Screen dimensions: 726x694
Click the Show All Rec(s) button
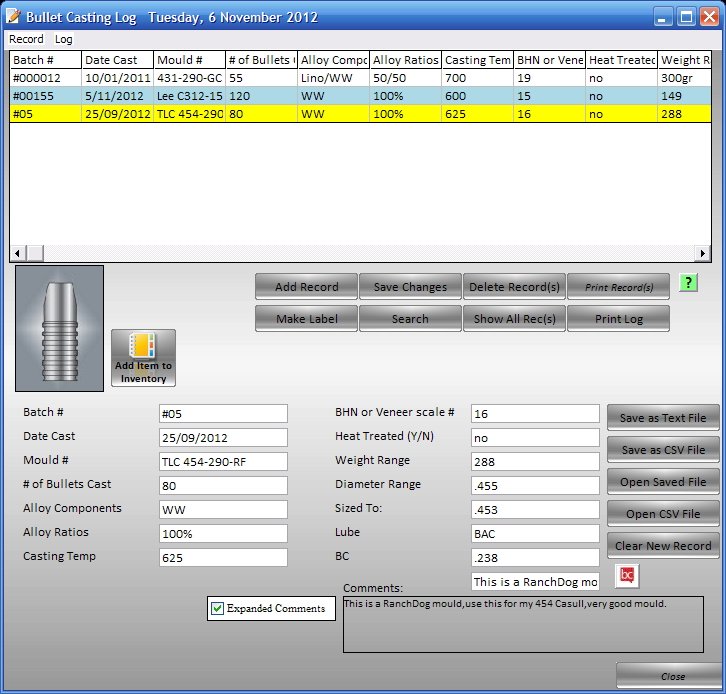[514, 319]
